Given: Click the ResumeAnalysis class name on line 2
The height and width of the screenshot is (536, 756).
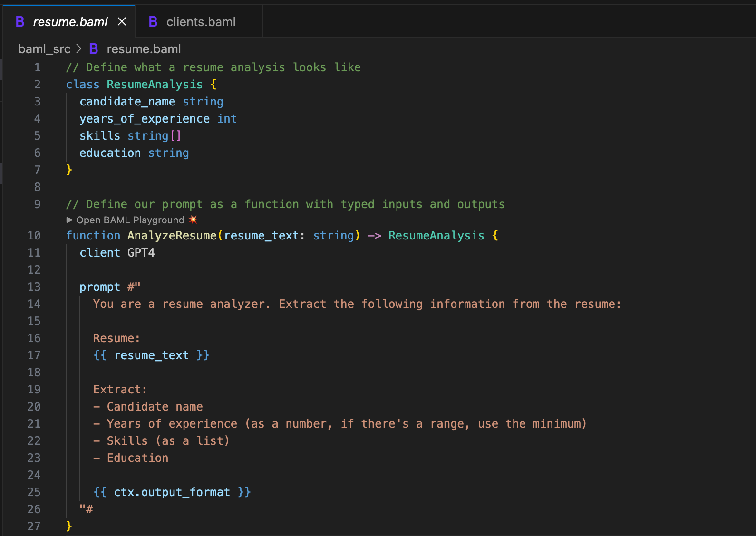Looking at the screenshot, I should pyautogui.click(x=155, y=85).
